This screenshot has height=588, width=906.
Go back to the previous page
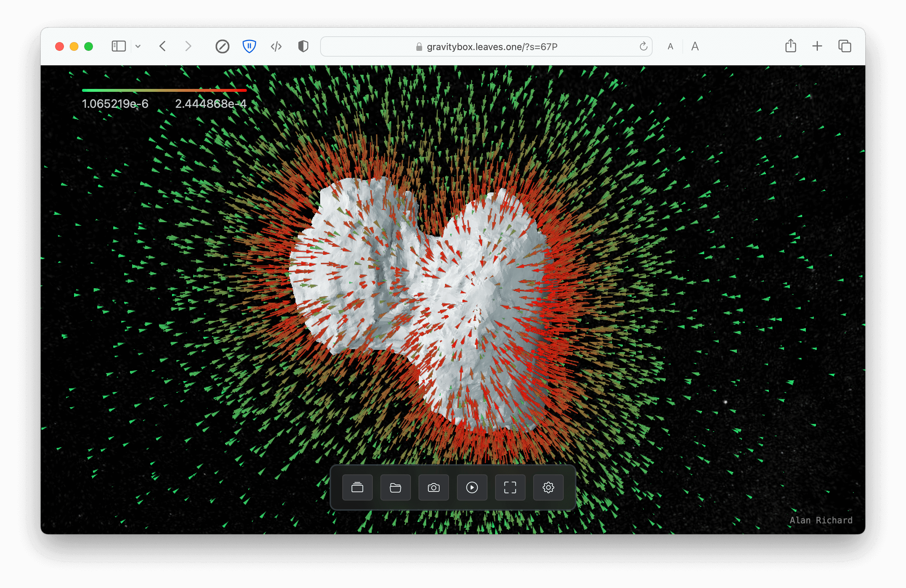click(x=163, y=46)
